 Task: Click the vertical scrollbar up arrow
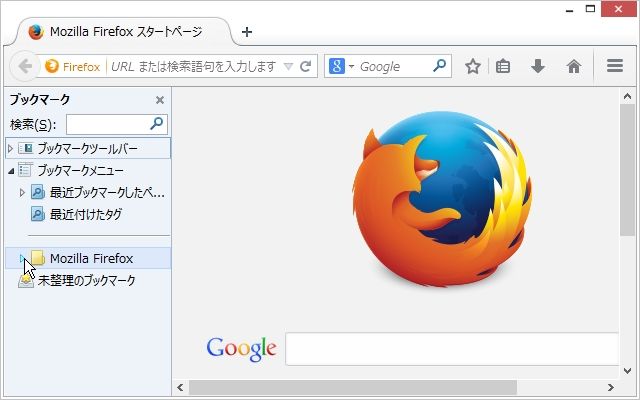pyautogui.click(x=627, y=96)
